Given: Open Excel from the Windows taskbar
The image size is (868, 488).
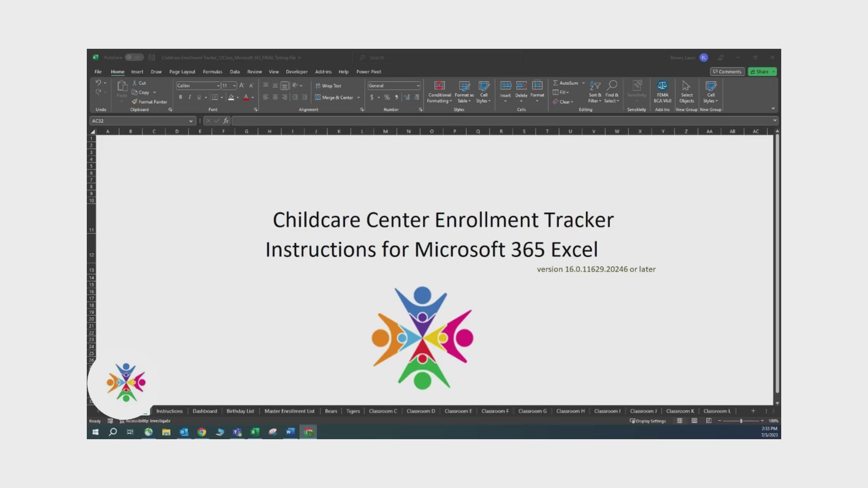Looking at the screenshot, I should (255, 432).
